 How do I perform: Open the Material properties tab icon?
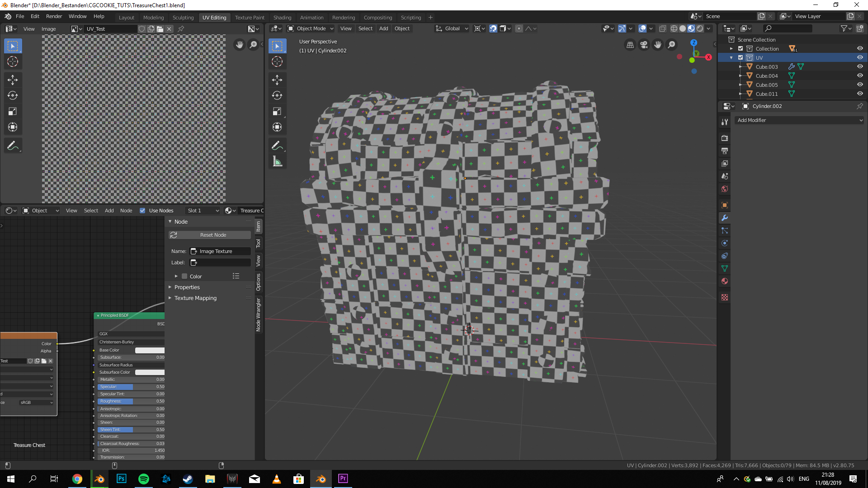725,281
